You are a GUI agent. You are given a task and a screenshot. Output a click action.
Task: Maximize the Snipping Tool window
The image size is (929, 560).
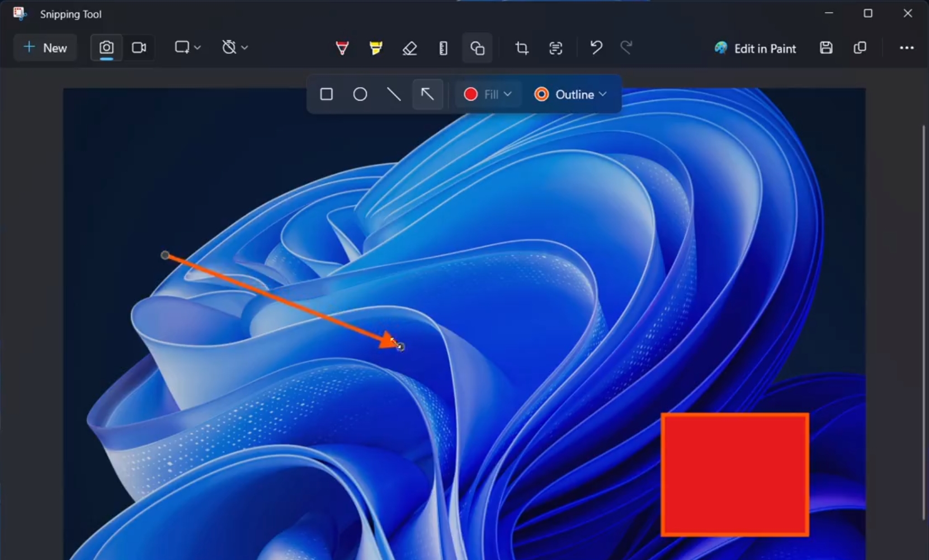pos(868,13)
